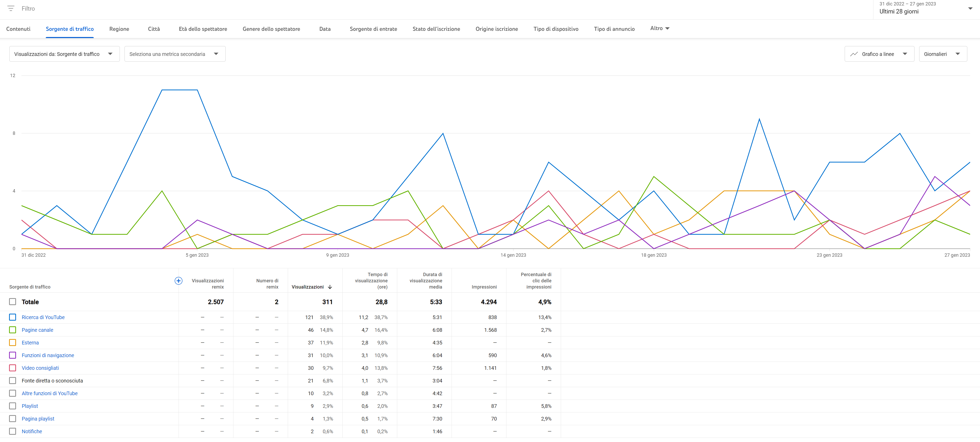
Task: Open the Notifiche traffic source link
Action: click(x=32, y=431)
